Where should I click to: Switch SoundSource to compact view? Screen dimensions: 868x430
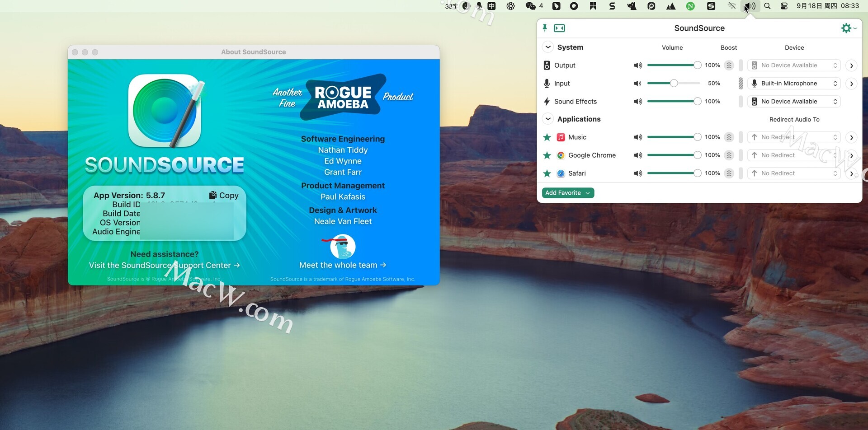click(559, 28)
